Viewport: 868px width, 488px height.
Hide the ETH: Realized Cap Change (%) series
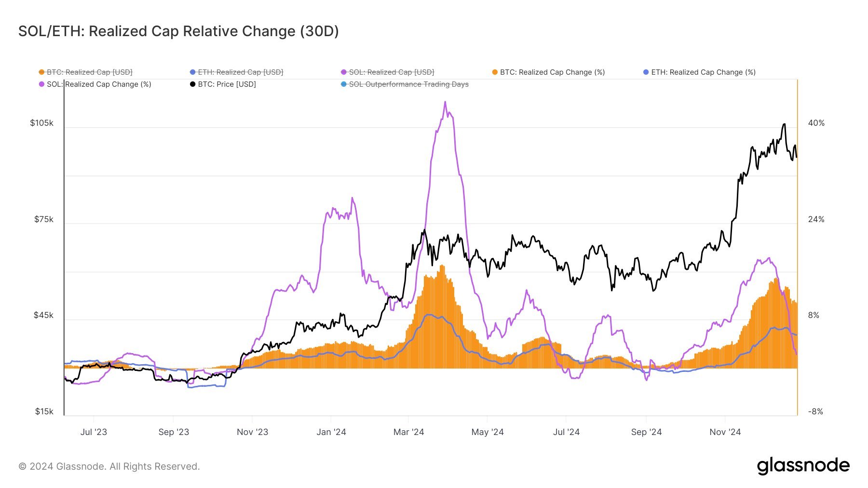(700, 72)
